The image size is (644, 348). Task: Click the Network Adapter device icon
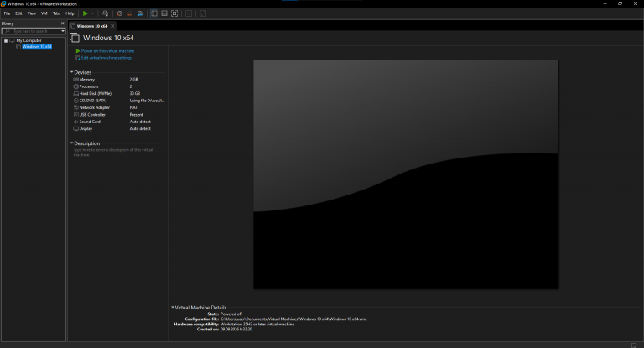(76, 107)
